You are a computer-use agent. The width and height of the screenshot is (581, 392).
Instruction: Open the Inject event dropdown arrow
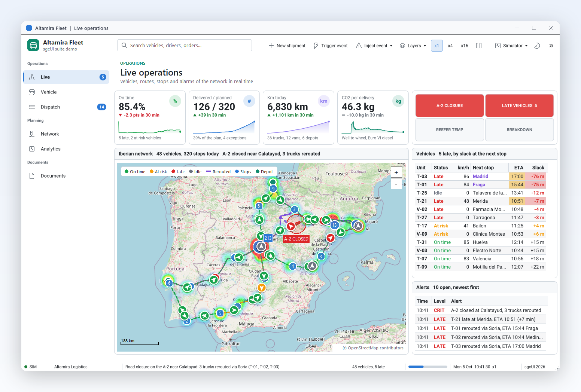click(391, 46)
